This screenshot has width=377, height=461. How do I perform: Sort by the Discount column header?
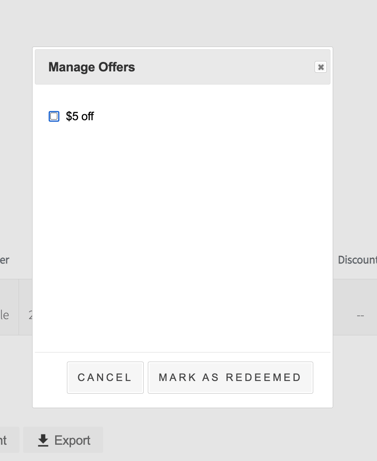(357, 260)
